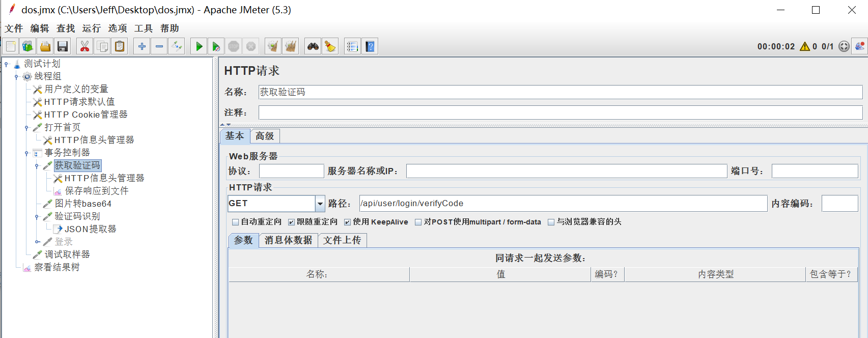
Task: Check 对POST使用multipart / form-data
Action: [418, 222]
